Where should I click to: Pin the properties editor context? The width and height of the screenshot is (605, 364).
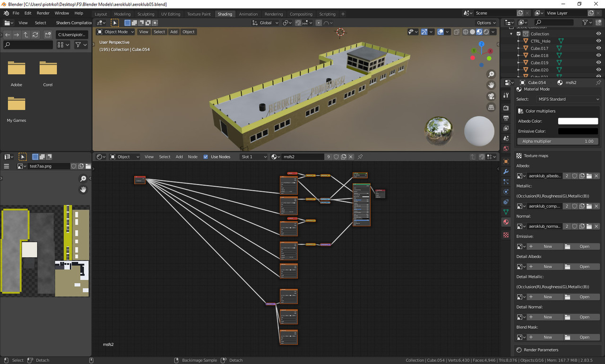click(598, 82)
